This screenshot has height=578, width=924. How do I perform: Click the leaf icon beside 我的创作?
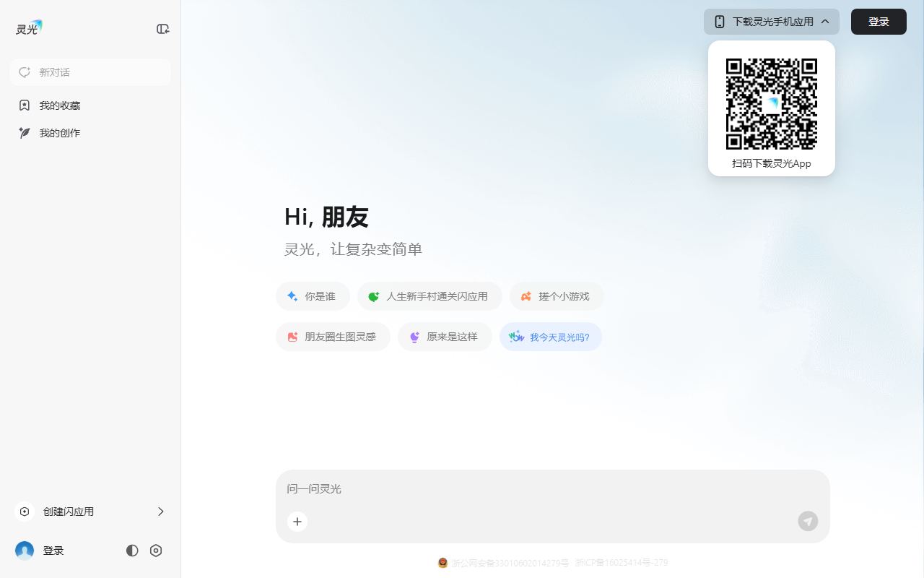pyautogui.click(x=25, y=133)
